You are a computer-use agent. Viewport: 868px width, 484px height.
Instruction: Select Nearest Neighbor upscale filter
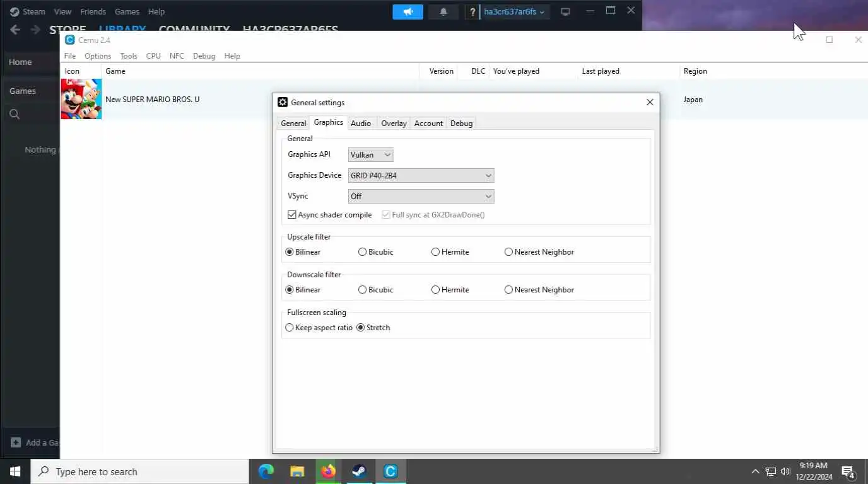pos(508,252)
